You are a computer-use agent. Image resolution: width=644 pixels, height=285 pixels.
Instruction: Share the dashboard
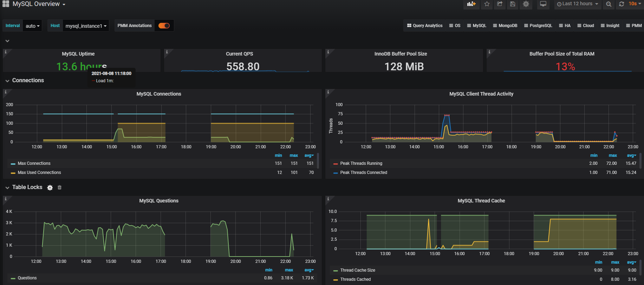pos(500,4)
